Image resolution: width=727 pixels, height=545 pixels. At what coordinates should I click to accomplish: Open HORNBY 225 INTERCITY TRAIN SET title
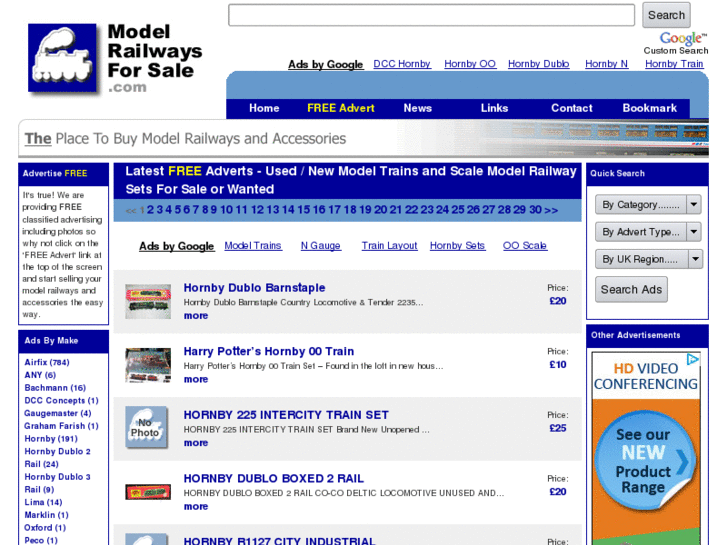(286, 415)
